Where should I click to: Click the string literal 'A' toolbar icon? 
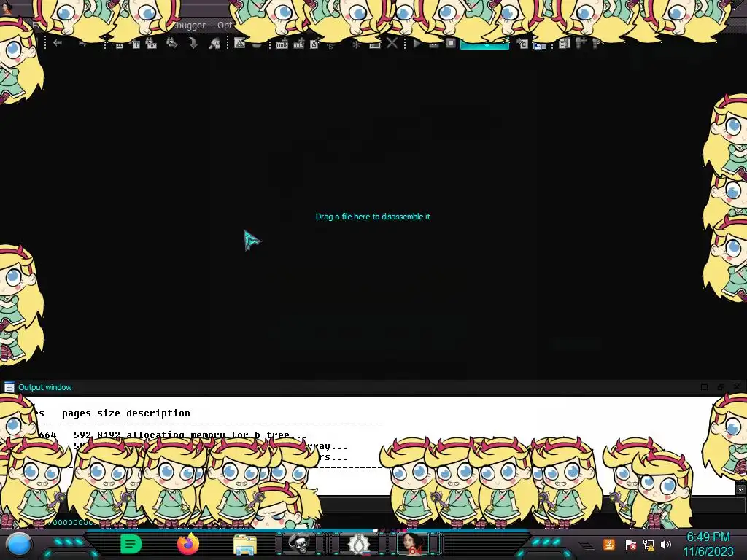click(x=314, y=44)
